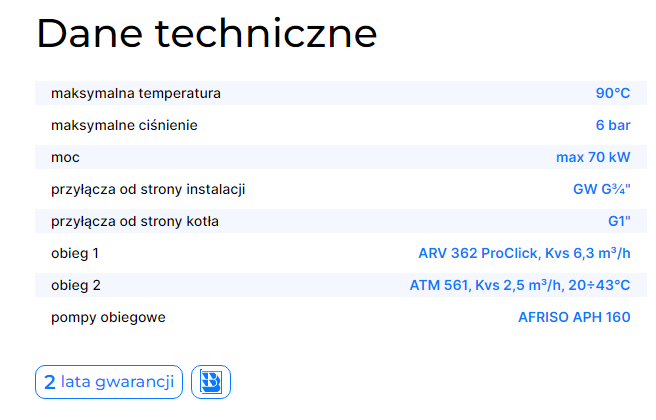Click the Dane techniczne heading

coord(207,34)
